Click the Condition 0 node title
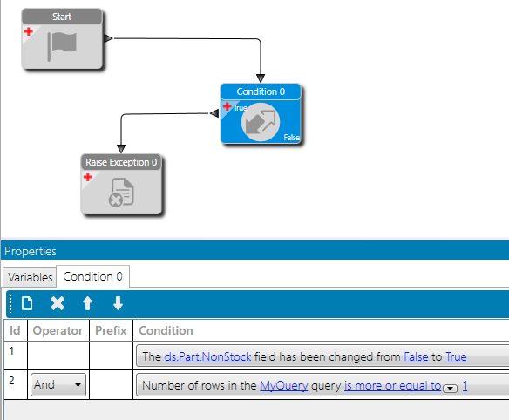This screenshot has width=509, height=420. (x=261, y=91)
